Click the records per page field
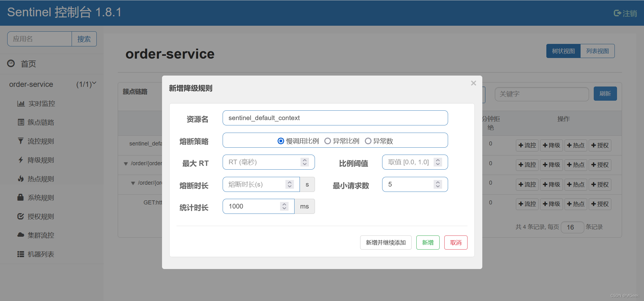Screen dimensions: 644x301 [x=572, y=227]
